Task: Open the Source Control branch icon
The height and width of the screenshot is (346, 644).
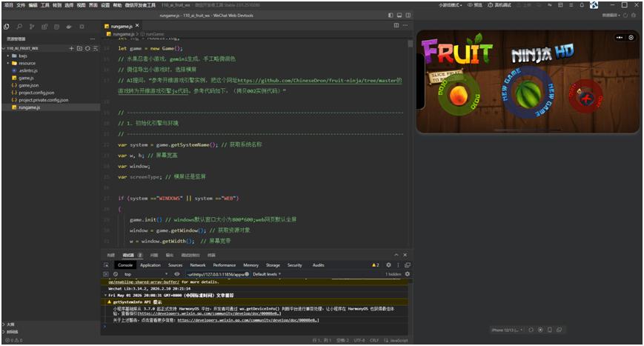Action: (x=32, y=27)
